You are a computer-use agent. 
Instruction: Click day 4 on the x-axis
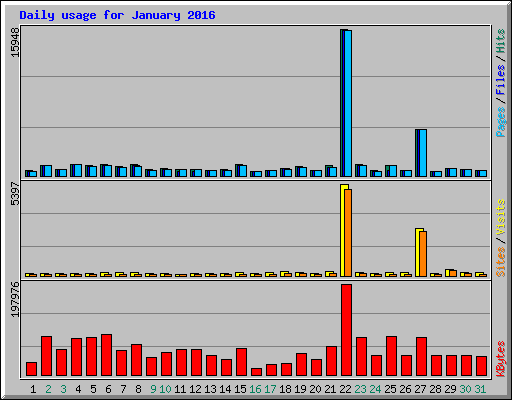pos(78,389)
